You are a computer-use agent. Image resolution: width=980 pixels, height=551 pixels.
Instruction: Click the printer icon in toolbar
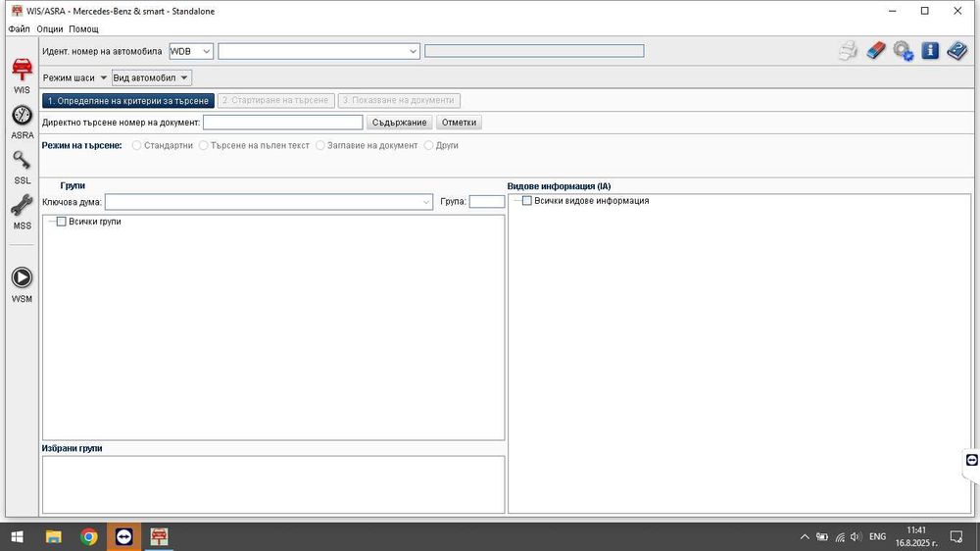pos(848,51)
